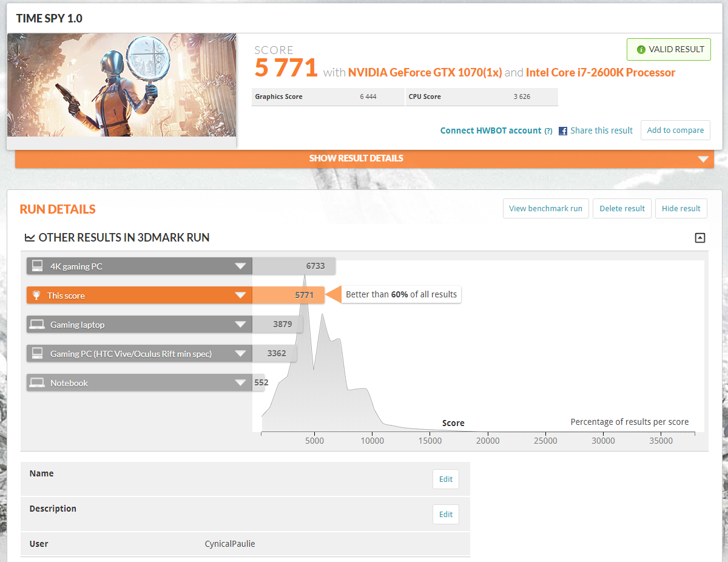Click the monitor icon on Gaming PC min spec row
Viewport: 728px width, 562px height.
[x=38, y=353]
